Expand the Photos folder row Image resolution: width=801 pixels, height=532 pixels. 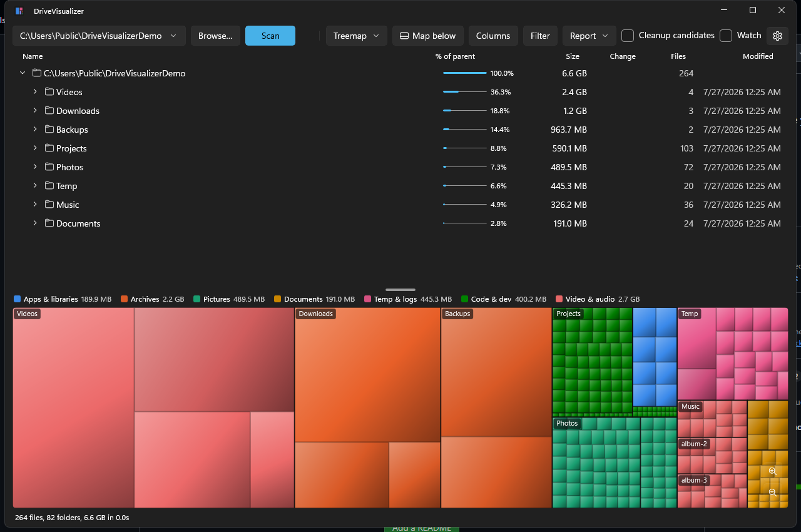pyautogui.click(x=35, y=167)
